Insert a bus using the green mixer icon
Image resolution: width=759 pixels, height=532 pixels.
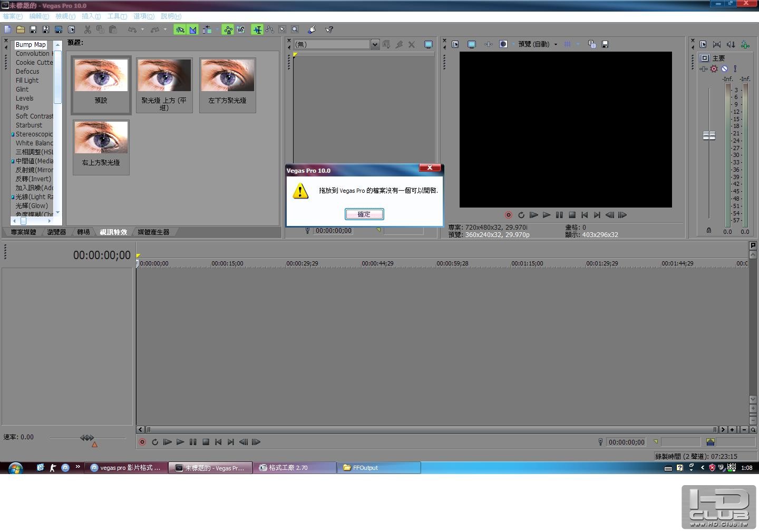745,44
